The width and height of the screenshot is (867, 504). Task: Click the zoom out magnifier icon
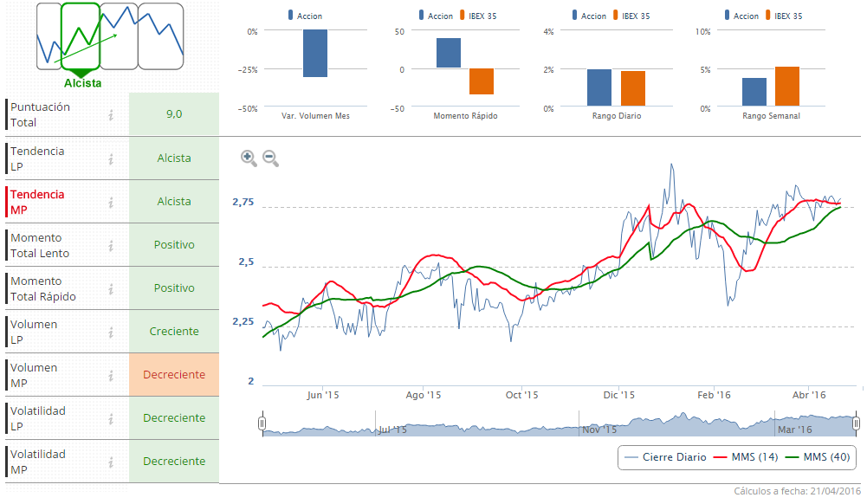tap(270, 158)
